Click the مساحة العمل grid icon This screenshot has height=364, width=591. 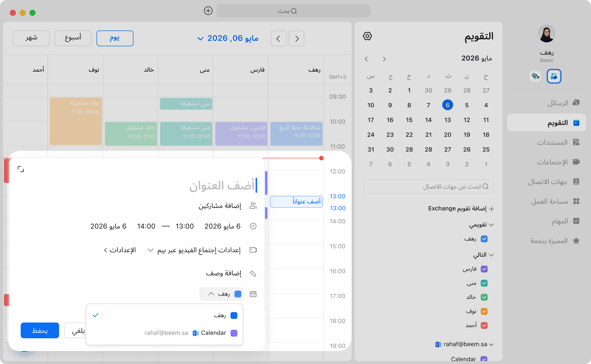576,201
